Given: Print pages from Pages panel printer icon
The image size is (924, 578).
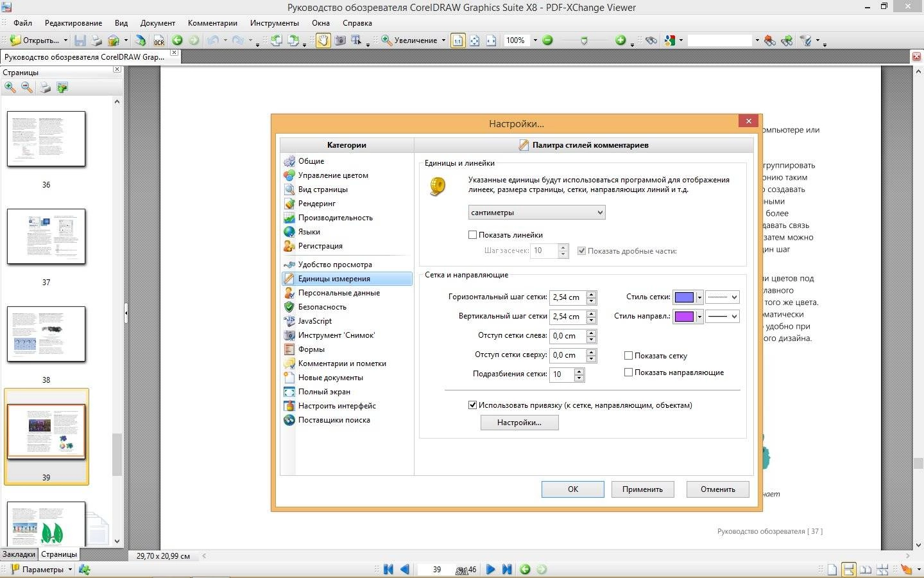Looking at the screenshot, I should click(45, 87).
